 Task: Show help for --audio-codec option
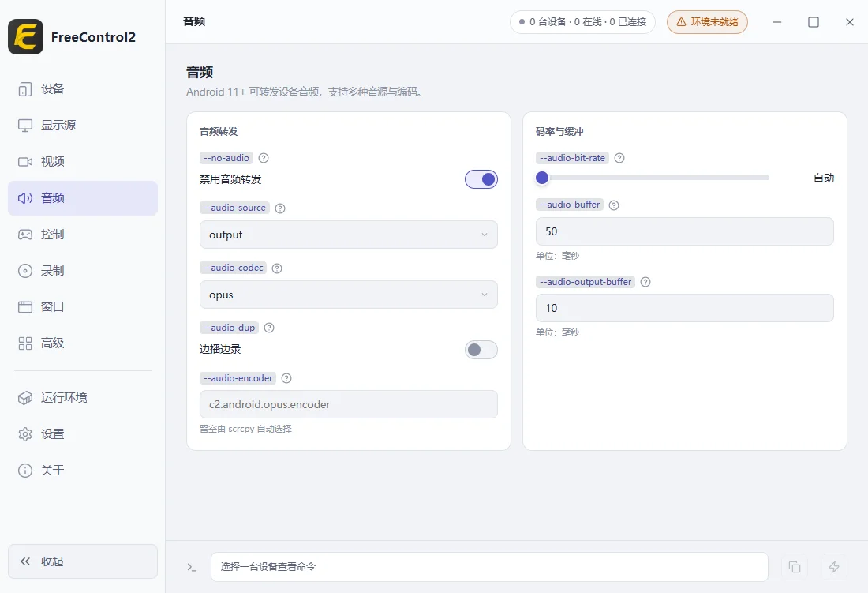(x=277, y=268)
